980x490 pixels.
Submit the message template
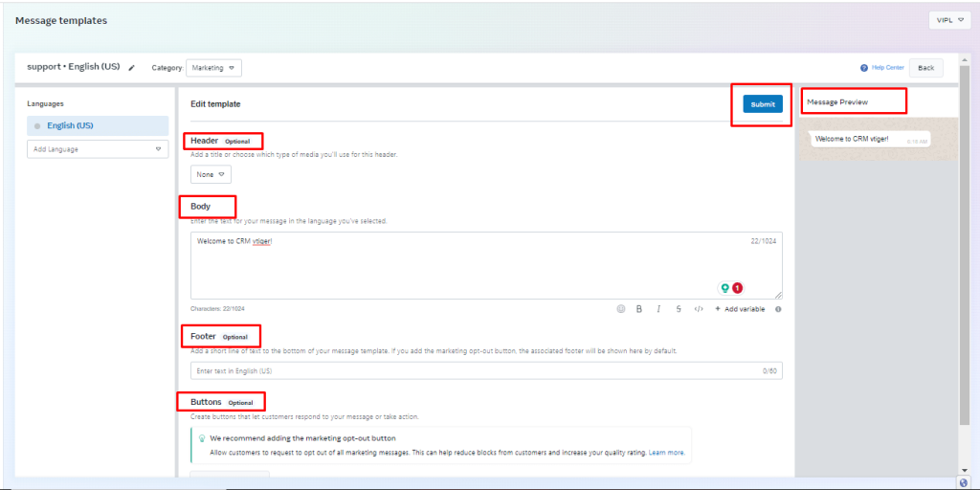[763, 104]
